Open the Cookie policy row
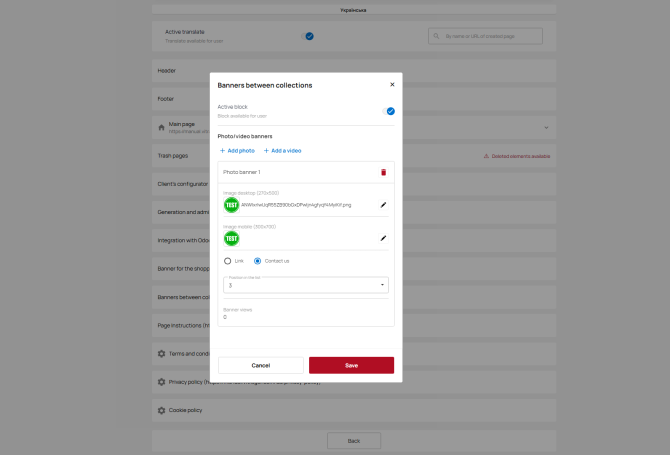 [x=354, y=410]
